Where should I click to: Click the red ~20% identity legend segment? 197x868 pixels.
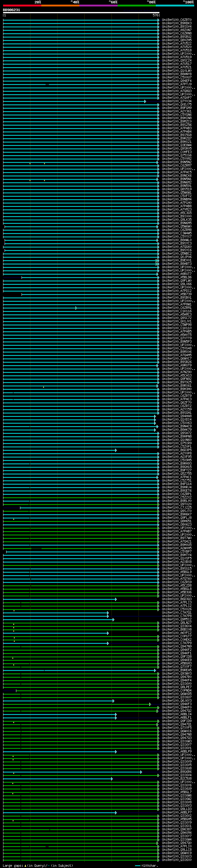pos(22,6)
